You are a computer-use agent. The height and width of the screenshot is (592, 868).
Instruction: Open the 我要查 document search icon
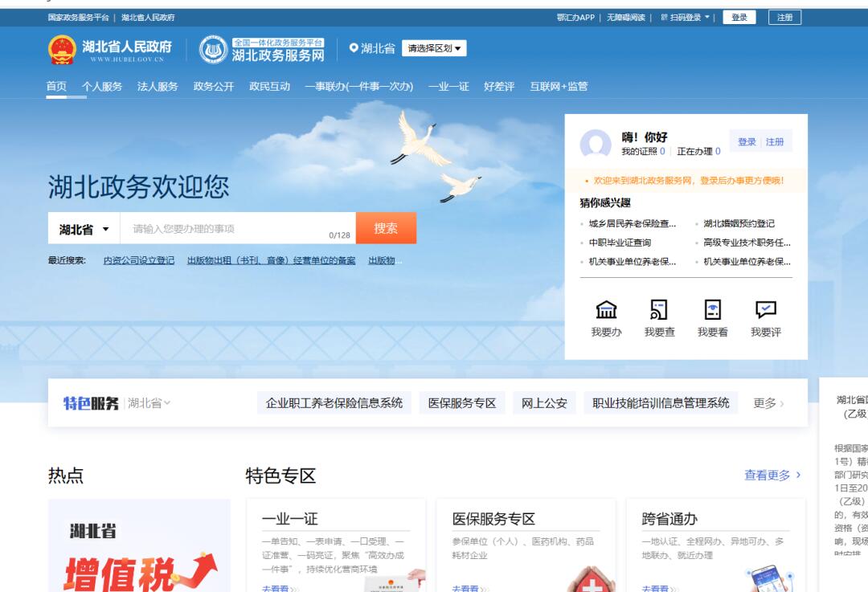[x=659, y=310]
